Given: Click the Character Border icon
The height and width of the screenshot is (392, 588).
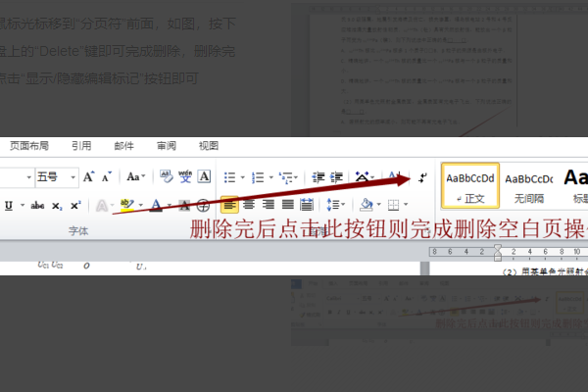Looking at the screenshot, I should 204,176.
